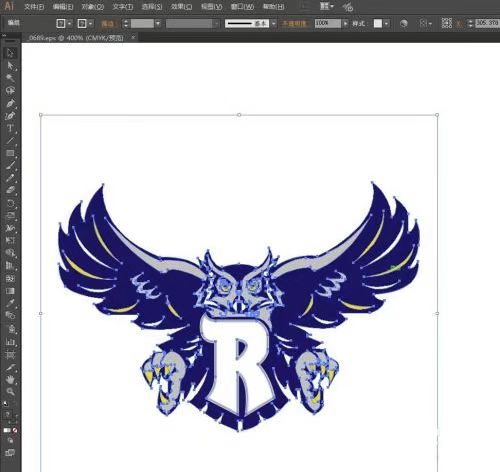Open the 对象(O) menu
The height and width of the screenshot is (472, 500).
pos(93,7)
